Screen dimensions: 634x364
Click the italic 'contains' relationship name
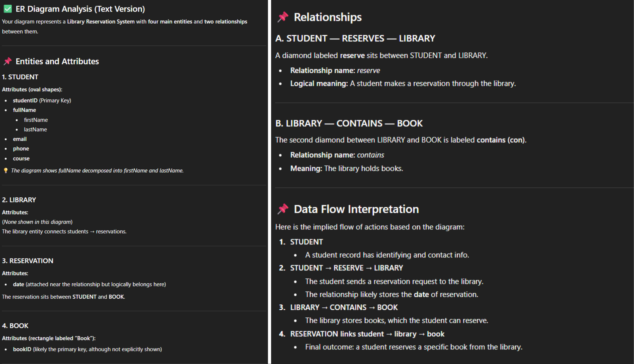tap(370, 155)
